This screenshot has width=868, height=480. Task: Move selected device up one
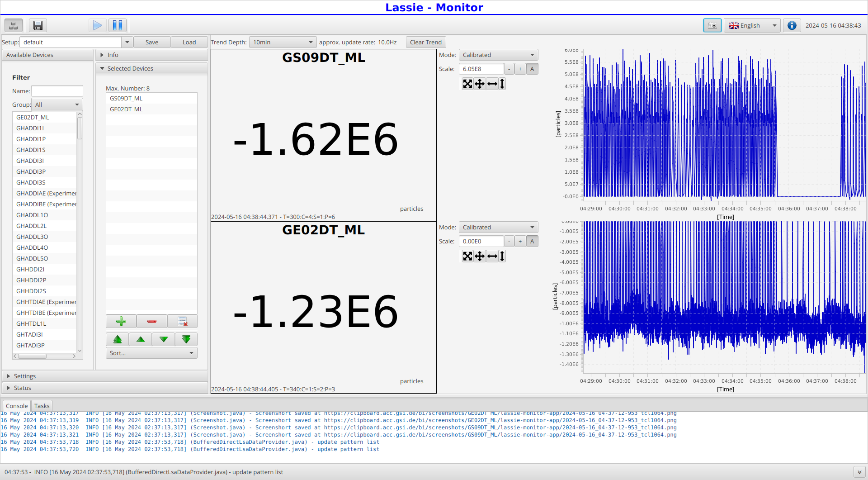[x=141, y=339]
